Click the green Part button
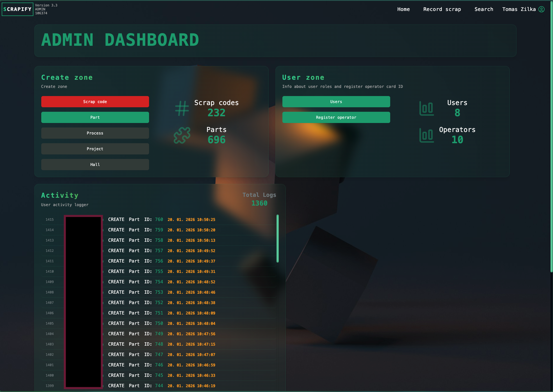 pyautogui.click(x=95, y=117)
